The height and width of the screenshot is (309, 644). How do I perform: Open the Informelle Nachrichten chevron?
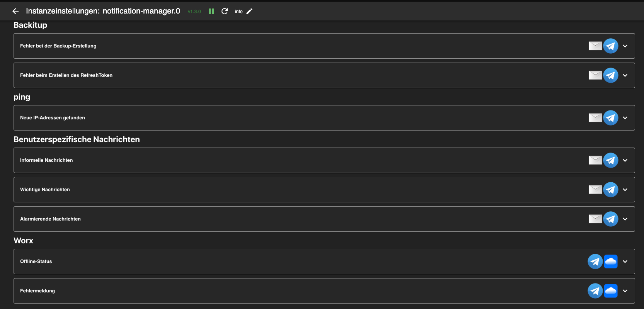625,160
